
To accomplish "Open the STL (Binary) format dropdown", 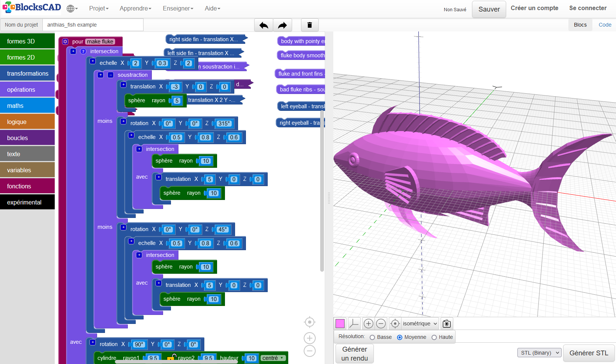I will click(539, 353).
